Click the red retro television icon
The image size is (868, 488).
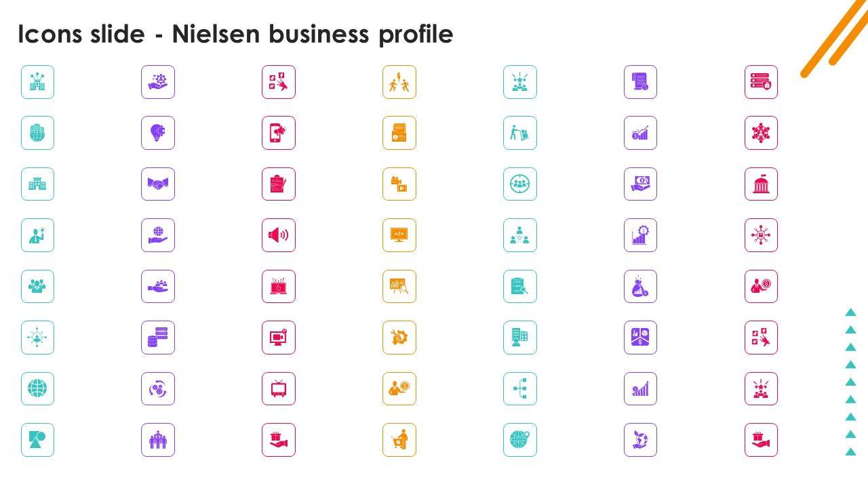coord(279,389)
